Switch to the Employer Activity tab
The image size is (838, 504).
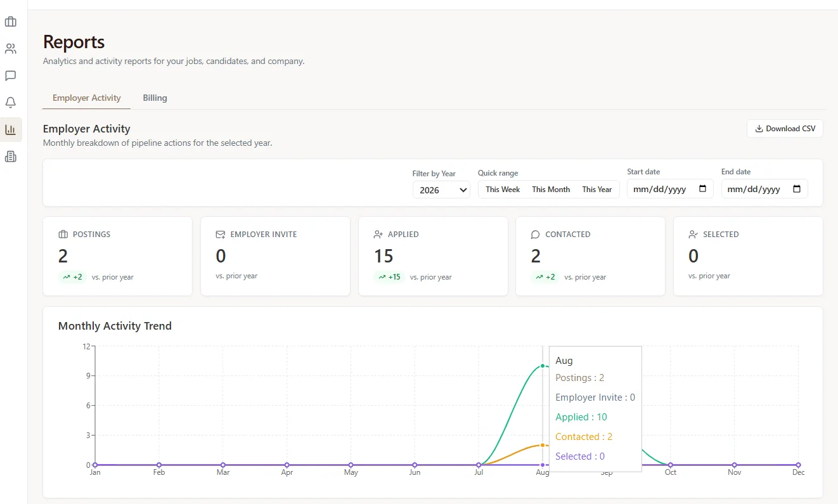point(87,98)
